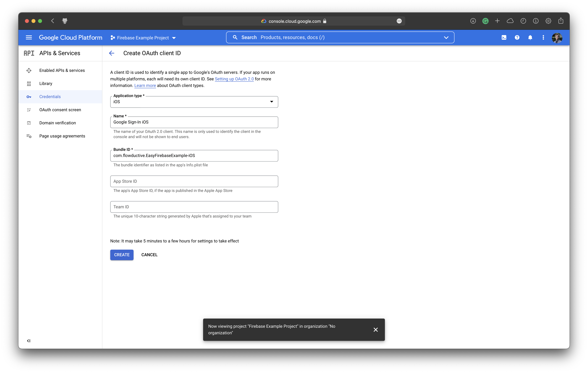Open the three-dot more options menu
This screenshot has width=588, height=373.
pos(543,38)
